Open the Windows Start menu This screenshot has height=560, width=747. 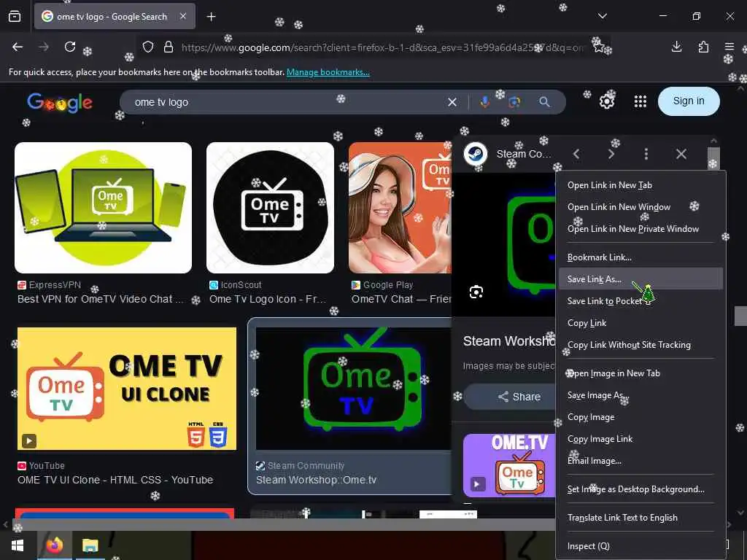pos(18,545)
